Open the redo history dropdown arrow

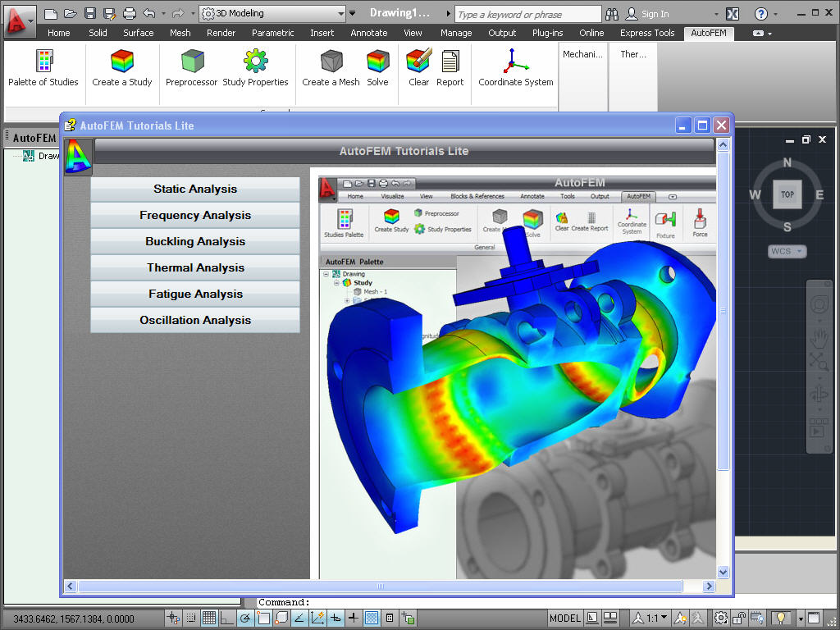tap(193, 14)
